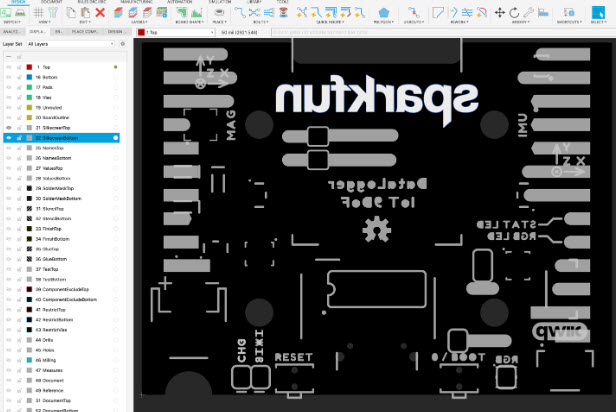Click the red X delete icon in toolbar
This screenshot has height=412, width=616.
click(100, 13)
